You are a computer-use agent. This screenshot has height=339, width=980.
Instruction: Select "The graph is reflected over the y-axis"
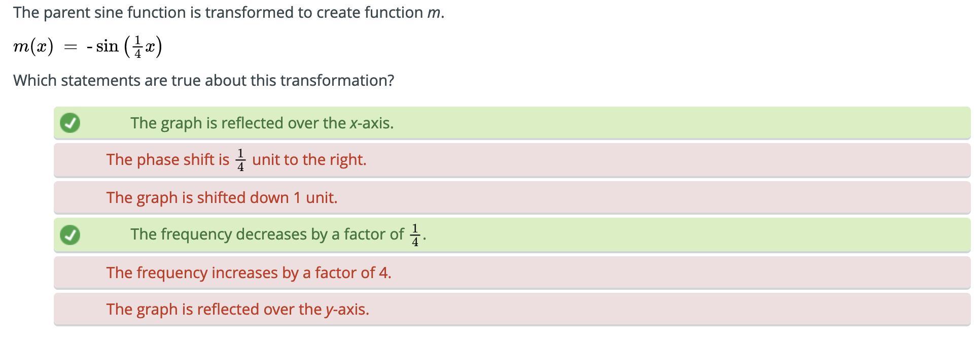(x=237, y=309)
